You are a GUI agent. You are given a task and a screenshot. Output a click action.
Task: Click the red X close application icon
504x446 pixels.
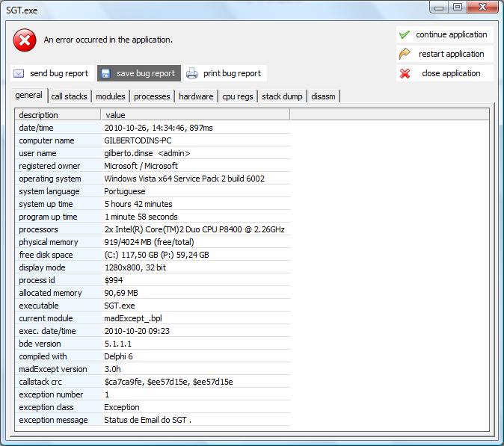405,73
